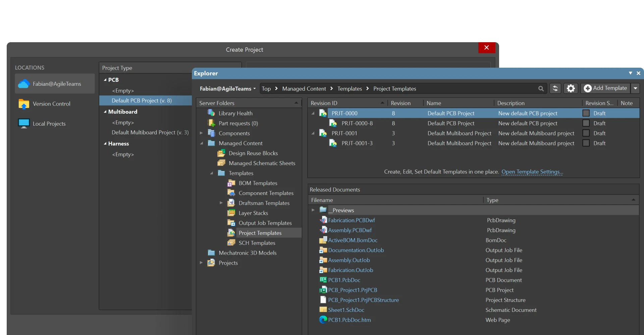This screenshot has width=644, height=335.
Task: Go to Templates in the breadcrumb
Action: click(x=350, y=89)
